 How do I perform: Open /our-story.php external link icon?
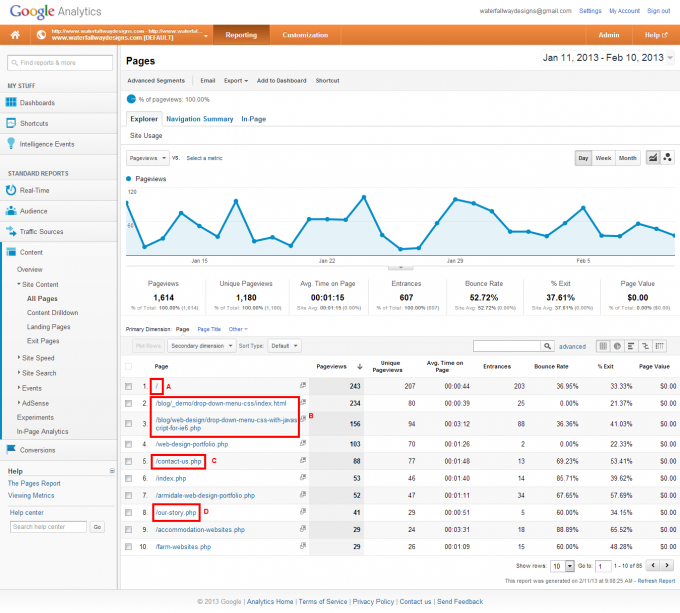tap(303, 512)
